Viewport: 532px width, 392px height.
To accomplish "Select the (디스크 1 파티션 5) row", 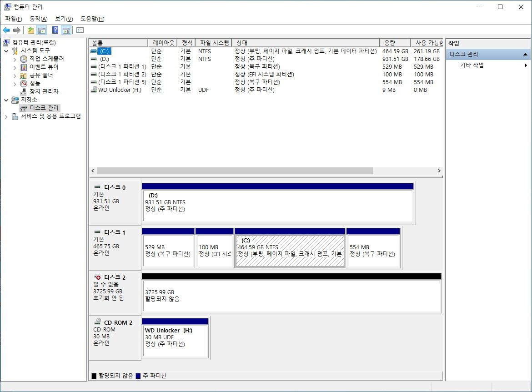I will point(266,82).
